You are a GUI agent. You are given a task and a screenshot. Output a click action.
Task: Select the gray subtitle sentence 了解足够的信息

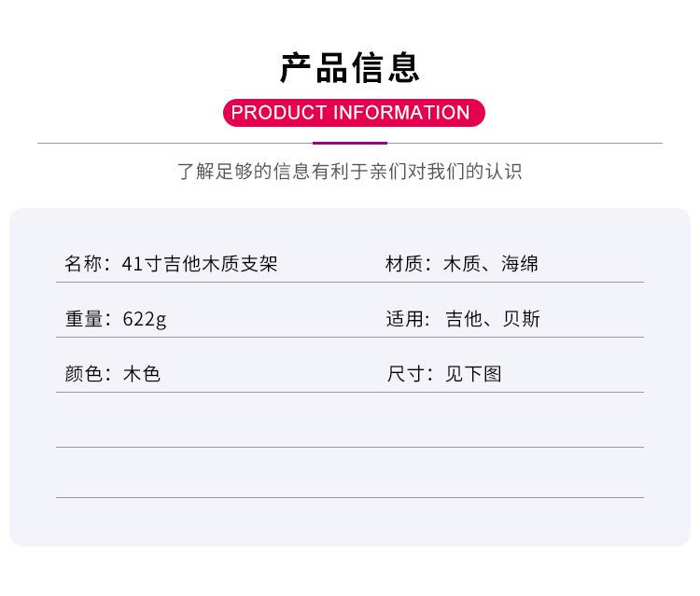point(350,172)
